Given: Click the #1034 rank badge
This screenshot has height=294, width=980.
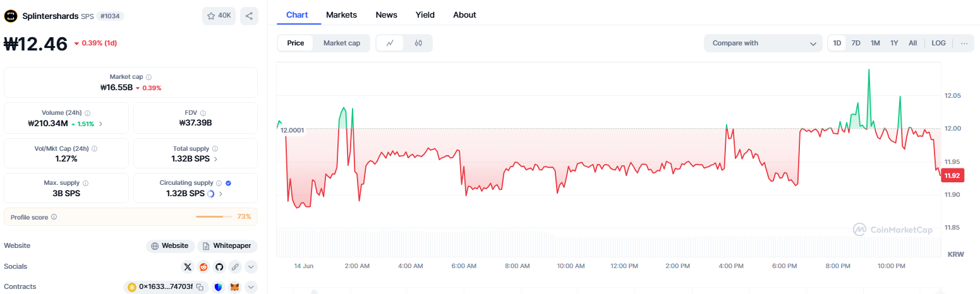Looking at the screenshot, I should (111, 16).
